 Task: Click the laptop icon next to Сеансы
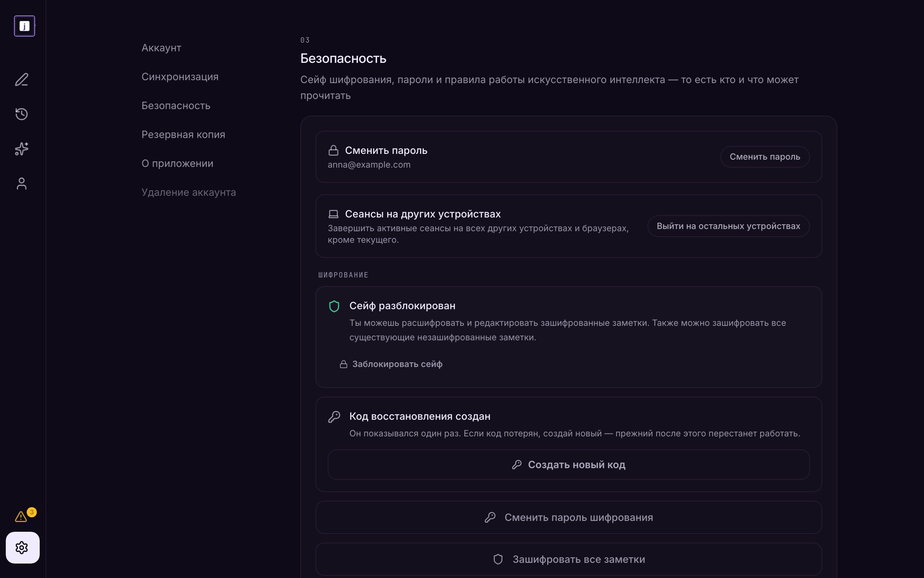(334, 214)
